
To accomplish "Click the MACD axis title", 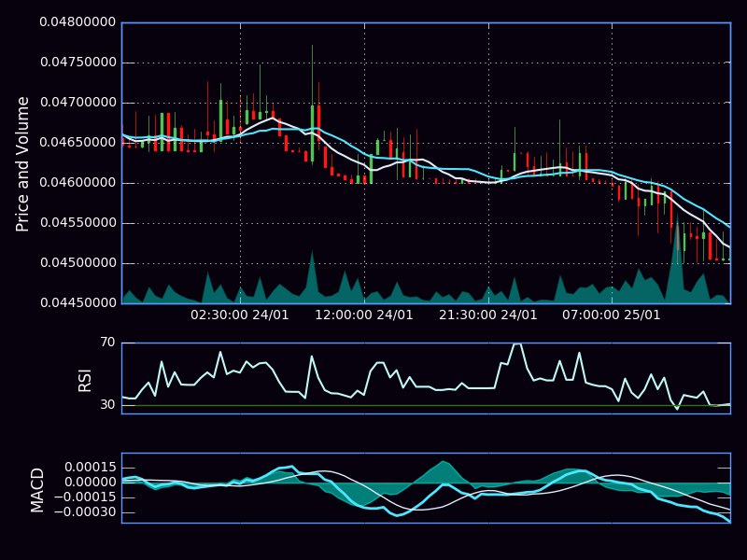I will tap(37, 491).
